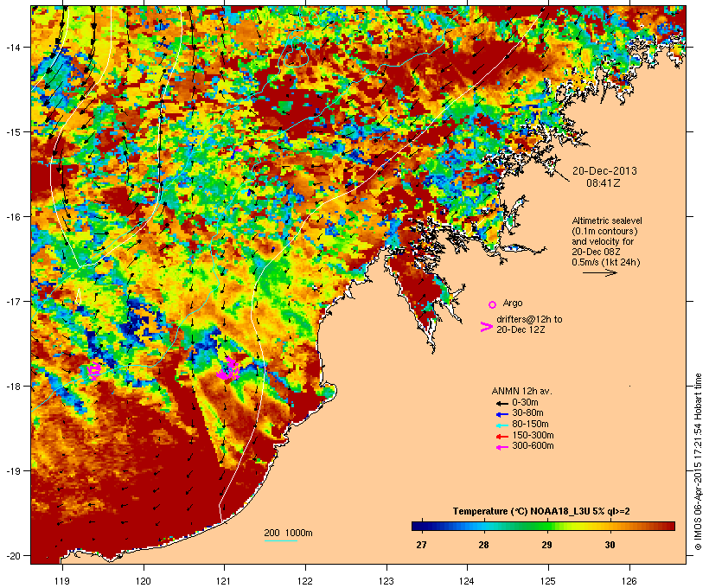This screenshot has height=588, width=709.
Task: Click the cyan 80-150m arrow legend icon
Action: point(501,425)
